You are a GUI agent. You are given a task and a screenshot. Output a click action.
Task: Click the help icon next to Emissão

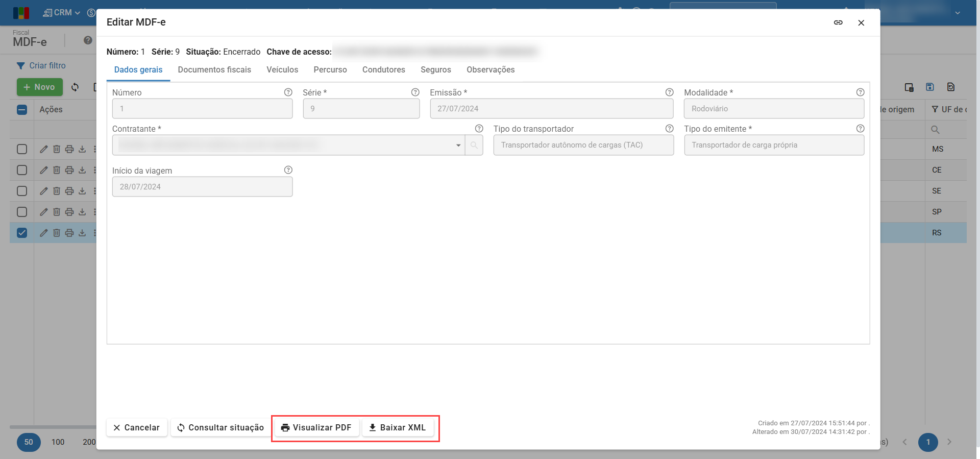(x=670, y=92)
